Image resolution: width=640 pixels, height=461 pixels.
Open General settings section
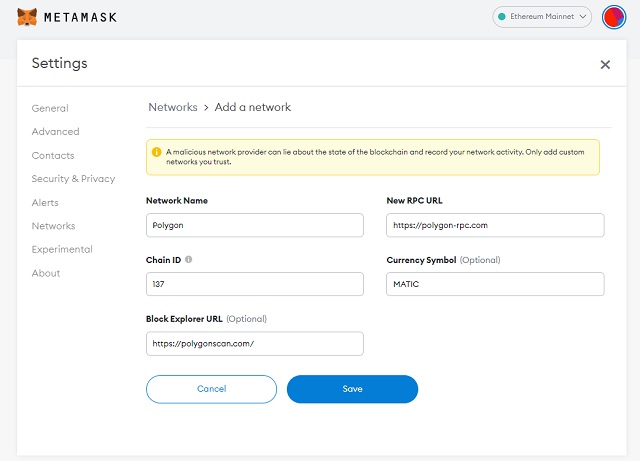(x=50, y=108)
